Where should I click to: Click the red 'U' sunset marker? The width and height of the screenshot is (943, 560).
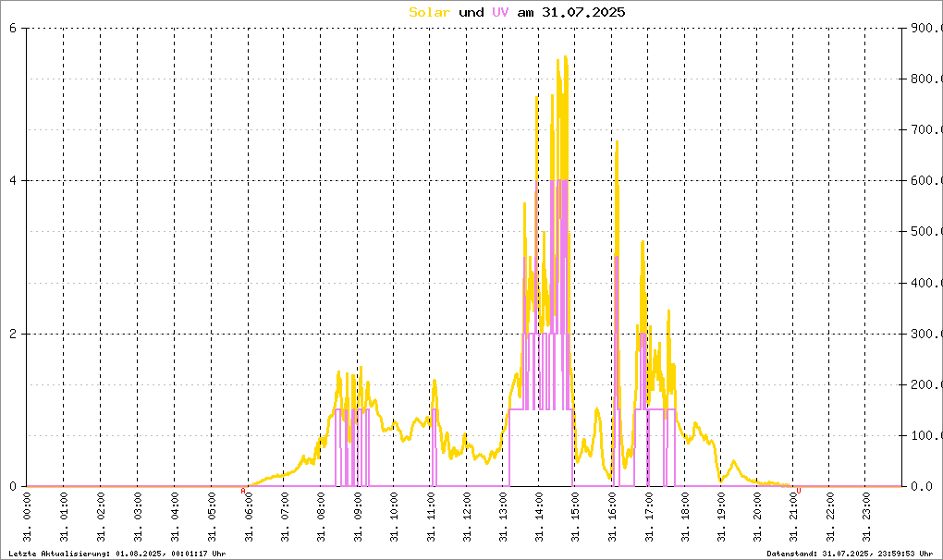[799, 491]
